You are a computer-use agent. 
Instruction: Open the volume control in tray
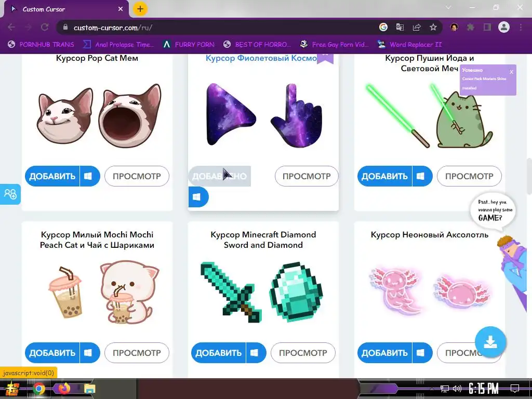457,389
